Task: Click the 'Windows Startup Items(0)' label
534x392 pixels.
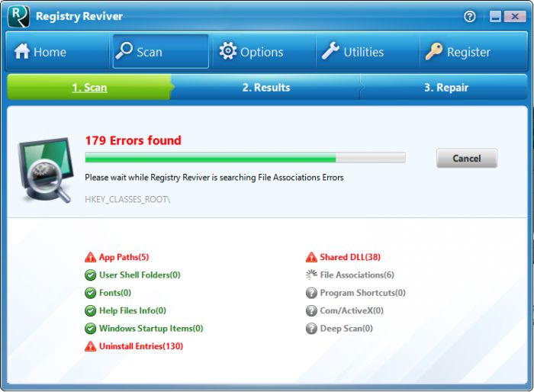Action: (151, 328)
